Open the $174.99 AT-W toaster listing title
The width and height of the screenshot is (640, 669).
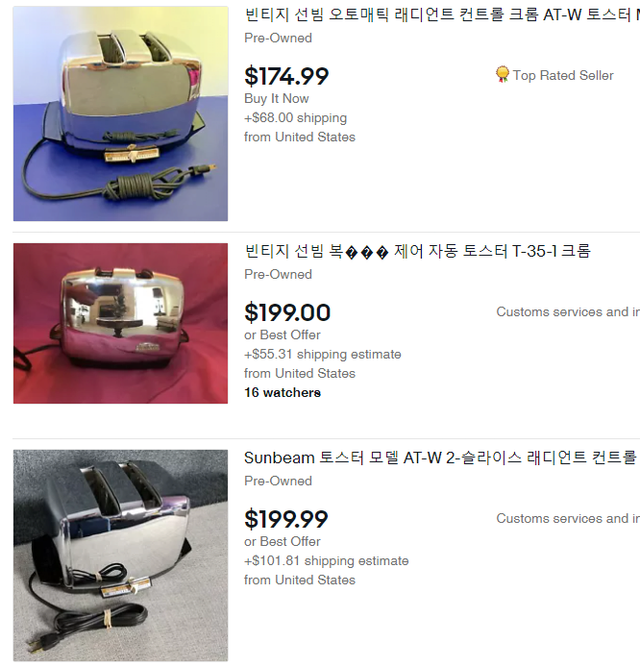click(442, 15)
